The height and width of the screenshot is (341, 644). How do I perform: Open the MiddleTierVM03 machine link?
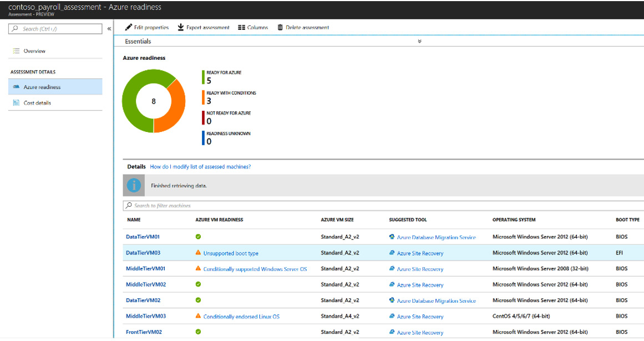146,316
